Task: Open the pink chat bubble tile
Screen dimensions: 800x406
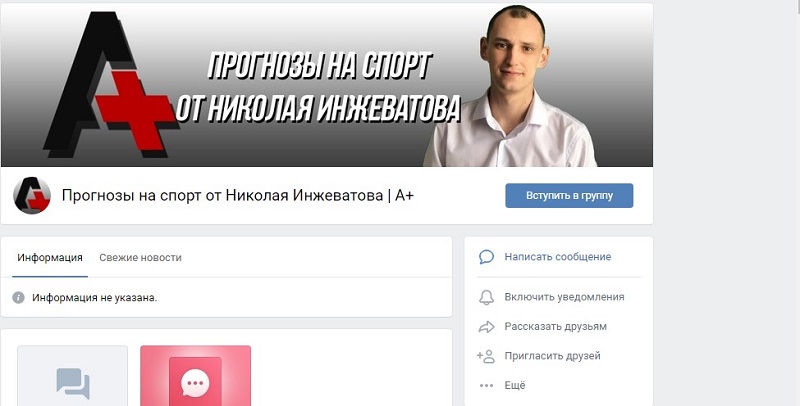Action: click(195, 376)
